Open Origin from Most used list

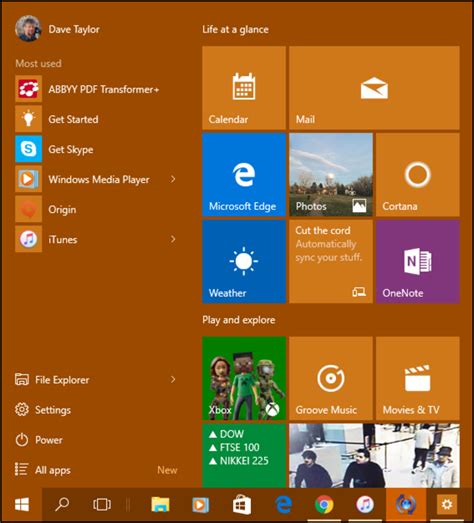97,209
